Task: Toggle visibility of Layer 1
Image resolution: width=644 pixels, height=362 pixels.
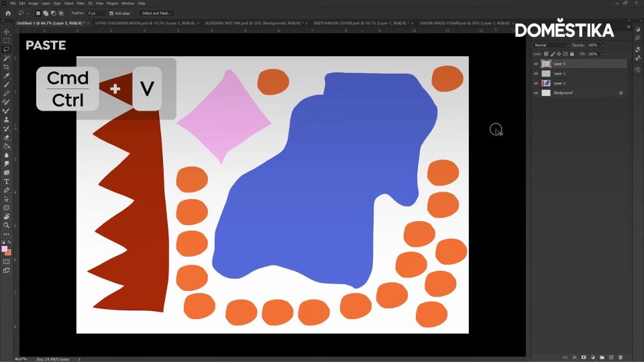Action: click(536, 83)
